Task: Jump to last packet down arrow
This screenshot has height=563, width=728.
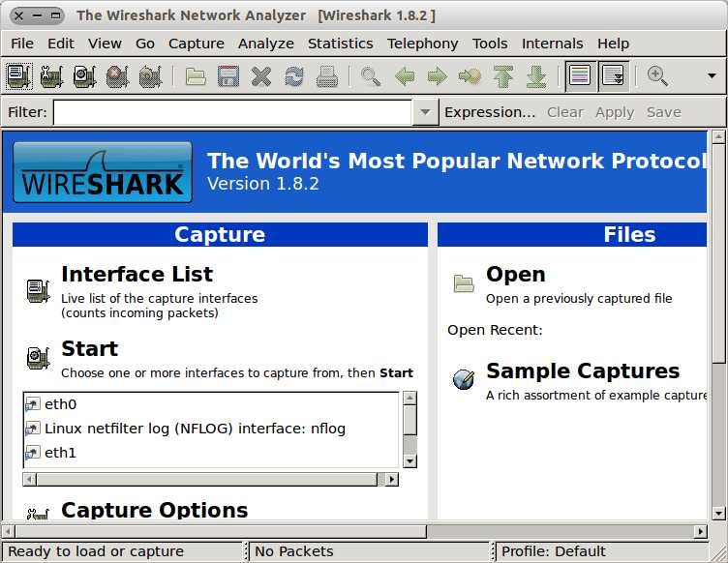Action: click(536, 76)
